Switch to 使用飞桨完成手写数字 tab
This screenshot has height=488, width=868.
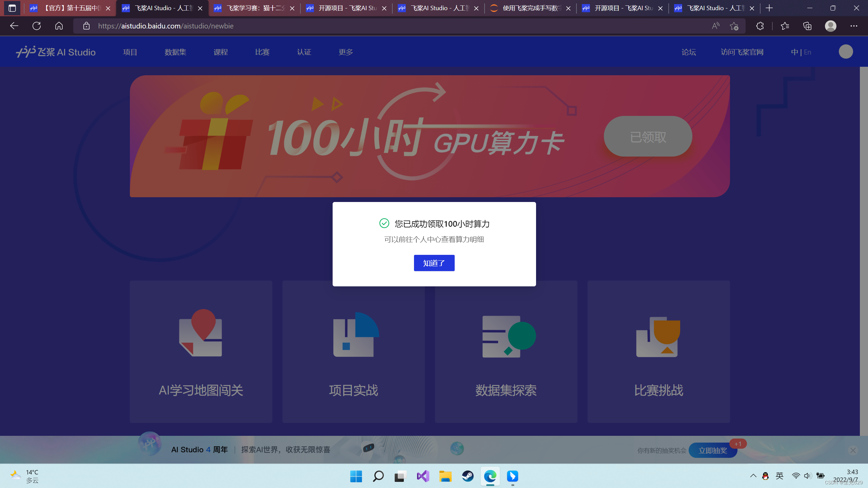pos(530,8)
